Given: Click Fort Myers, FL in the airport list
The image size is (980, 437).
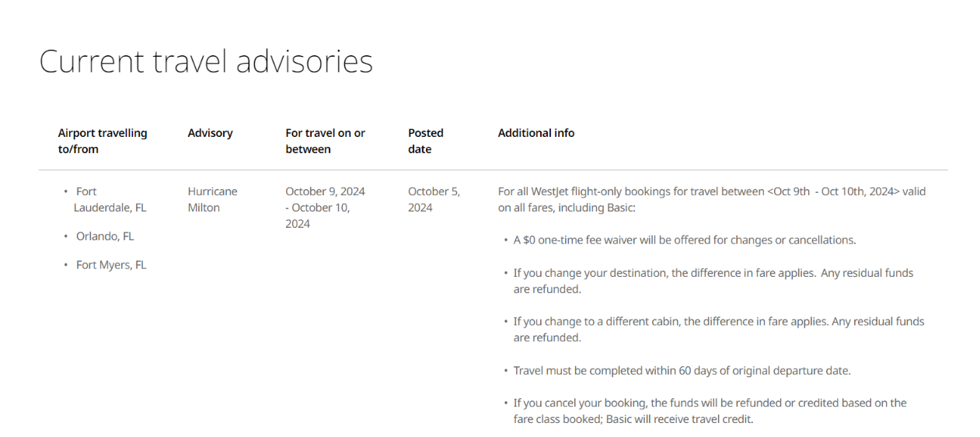Looking at the screenshot, I should coord(111,265).
